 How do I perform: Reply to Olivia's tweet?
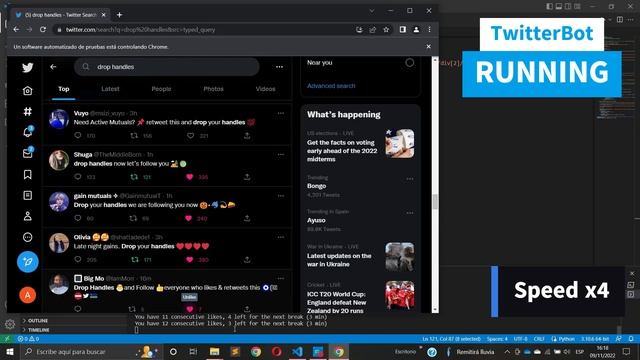pos(78,259)
